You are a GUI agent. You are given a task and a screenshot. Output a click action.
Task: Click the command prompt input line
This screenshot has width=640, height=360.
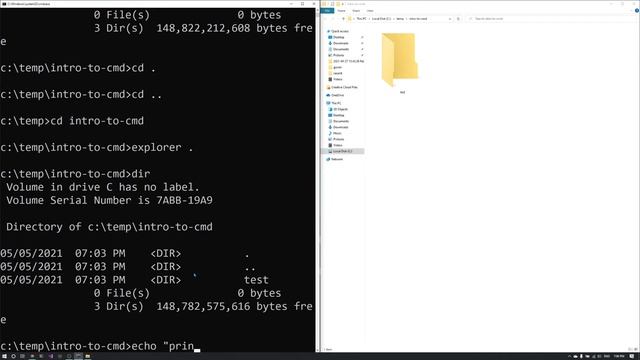100,346
